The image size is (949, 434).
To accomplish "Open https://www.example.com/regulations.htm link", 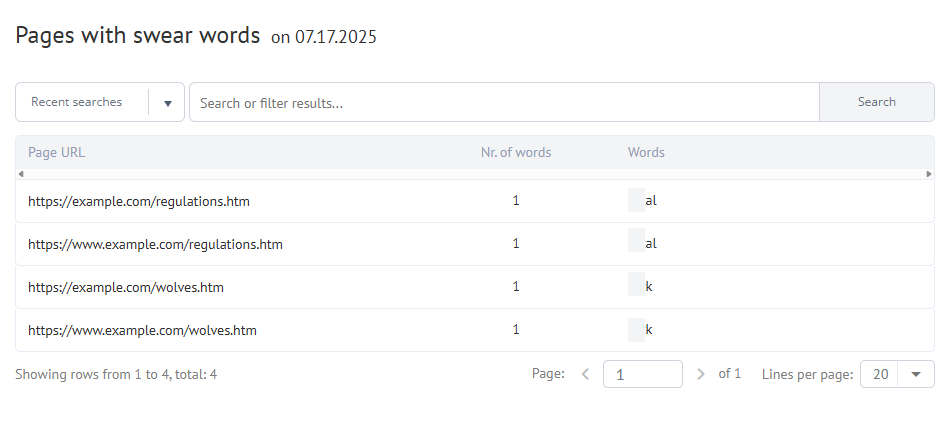I will (x=155, y=244).
